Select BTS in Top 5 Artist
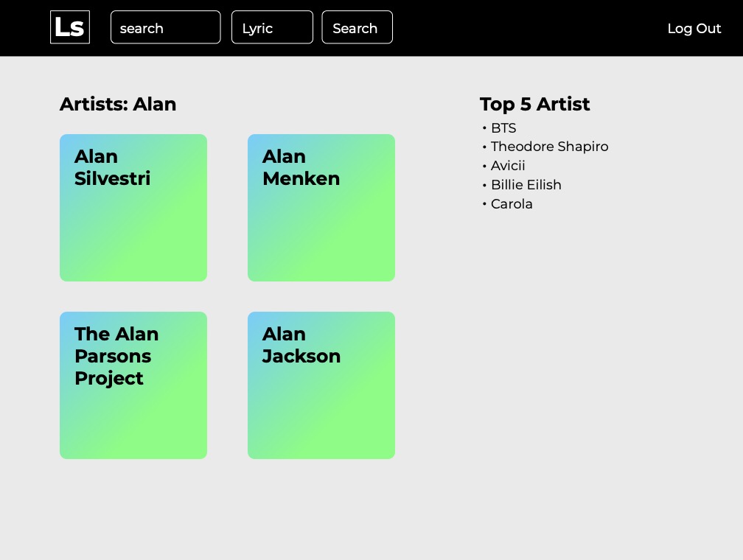Screen dimensions: 743x560 [x=503, y=128]
